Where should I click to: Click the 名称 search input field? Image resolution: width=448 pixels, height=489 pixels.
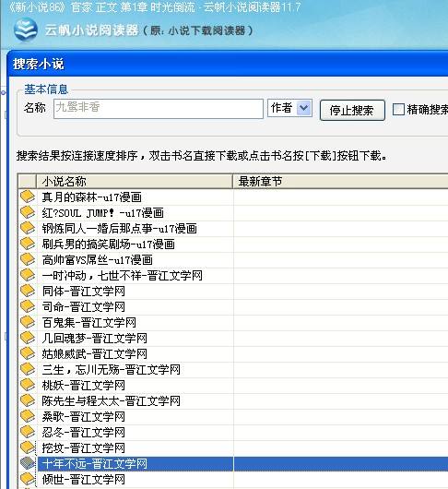(159, 109)
